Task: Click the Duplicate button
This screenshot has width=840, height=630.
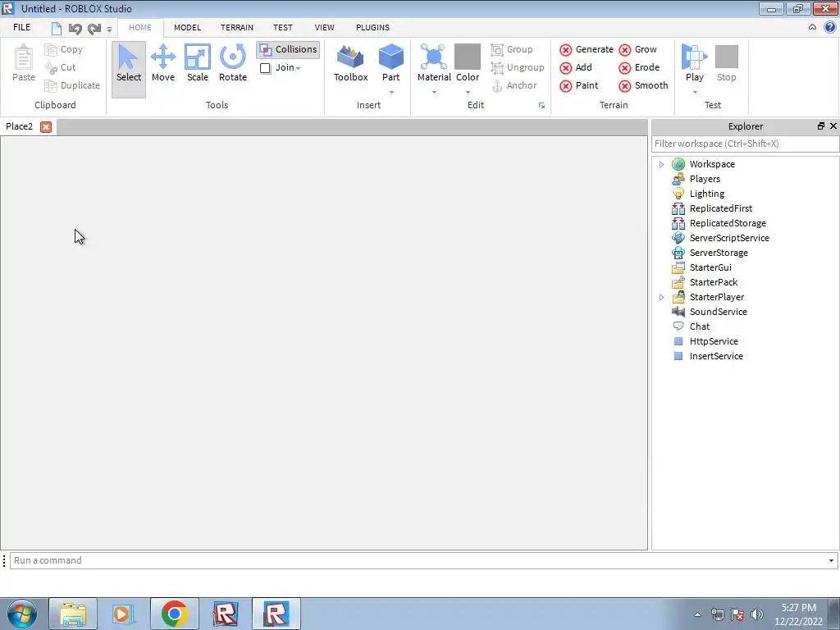Action: click(72, 85)
